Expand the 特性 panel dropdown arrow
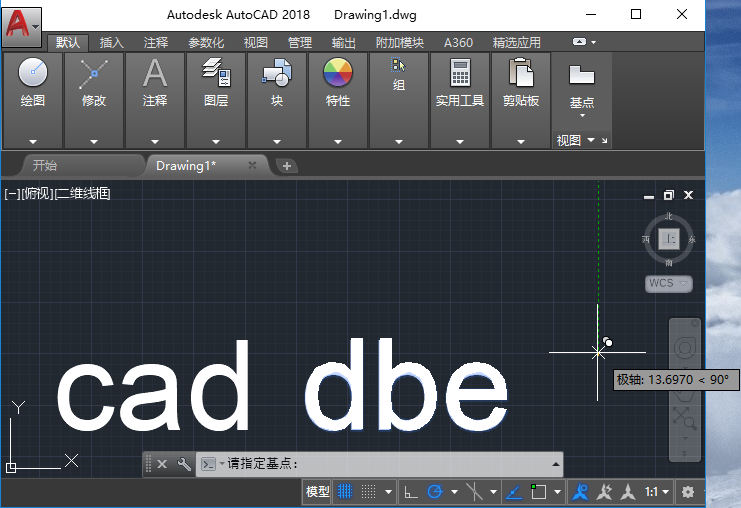Viewport: 741px width, 508px height. click(x=338, y=142)
